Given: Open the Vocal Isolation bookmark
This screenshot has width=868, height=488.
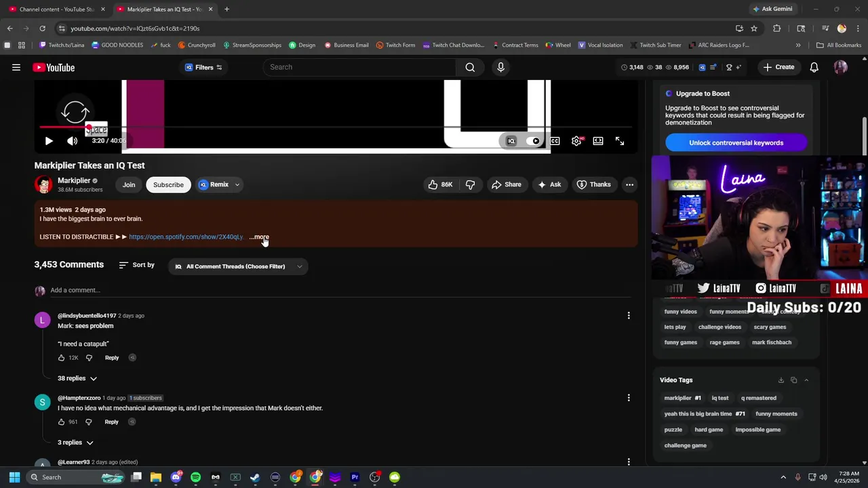Looking at the screenshot, I should coord(600,45).
